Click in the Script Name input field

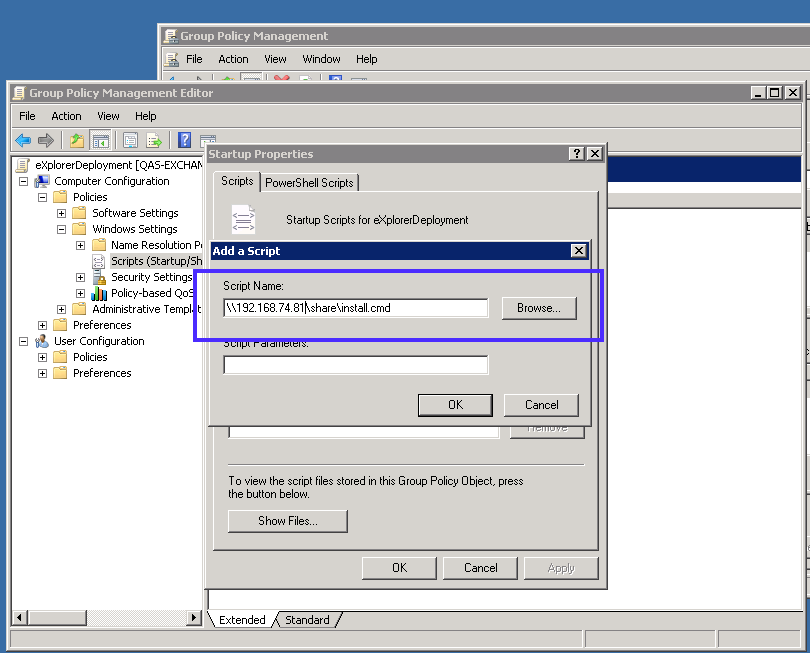pyautogui.click(x=355, y=308)
